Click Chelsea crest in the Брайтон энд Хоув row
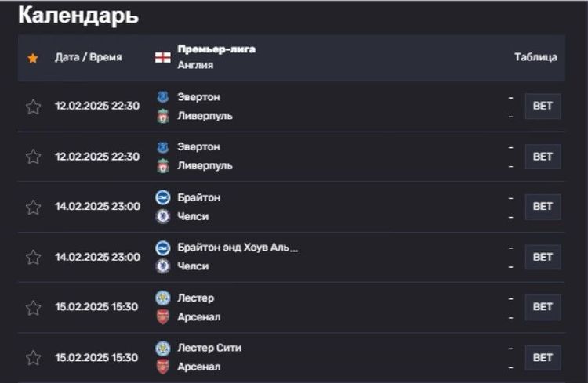The image size is (588, 383). click(x=163, y=266)
